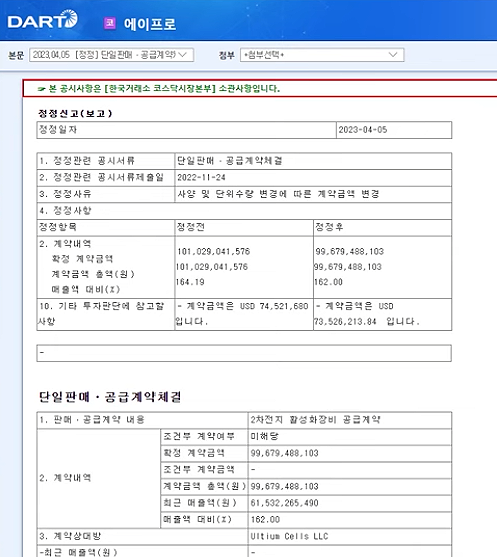Click the section title 단일판매ㆍ공급계약체결
Viewport: 497px width, 557px height.
click(110, 396)
